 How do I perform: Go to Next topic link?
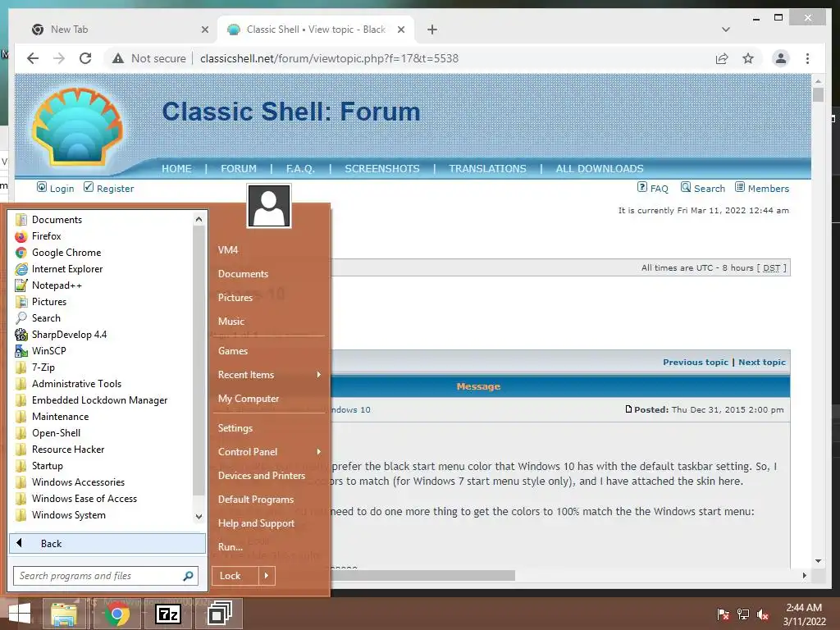click(762, 362)
